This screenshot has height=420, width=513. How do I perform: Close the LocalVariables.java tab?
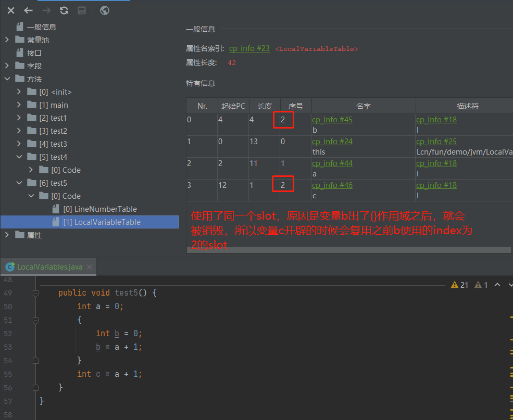89,267
